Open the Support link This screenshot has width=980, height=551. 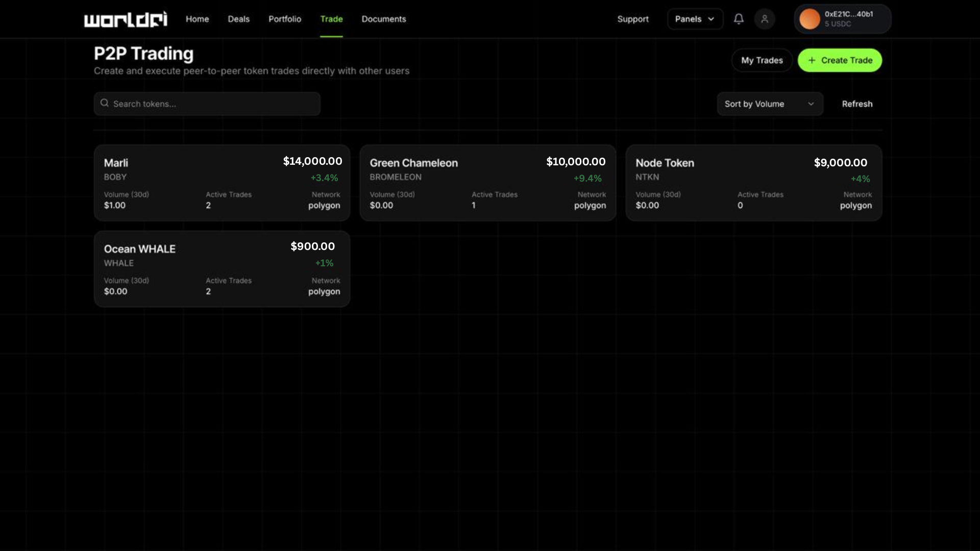pyautogui.click(x=633, y=19)
